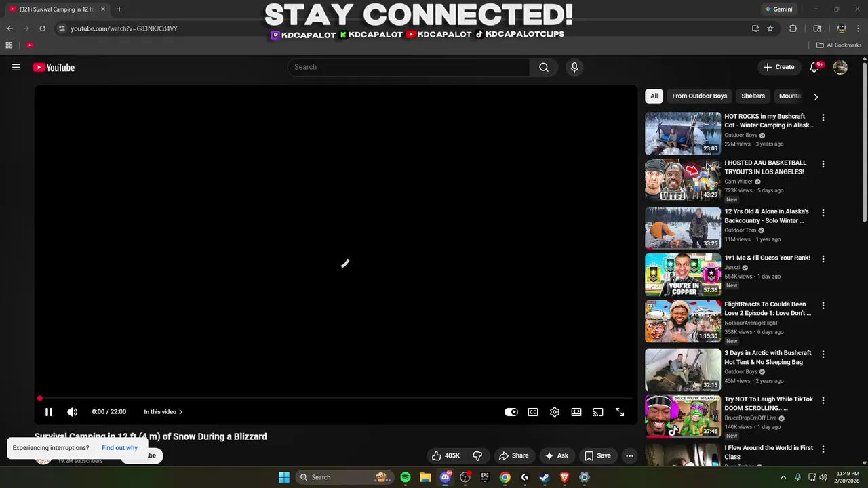The width and height of the screenshot is (868, 488).
Task: Open Gemini button in Chrome
Action: [778, 9]
